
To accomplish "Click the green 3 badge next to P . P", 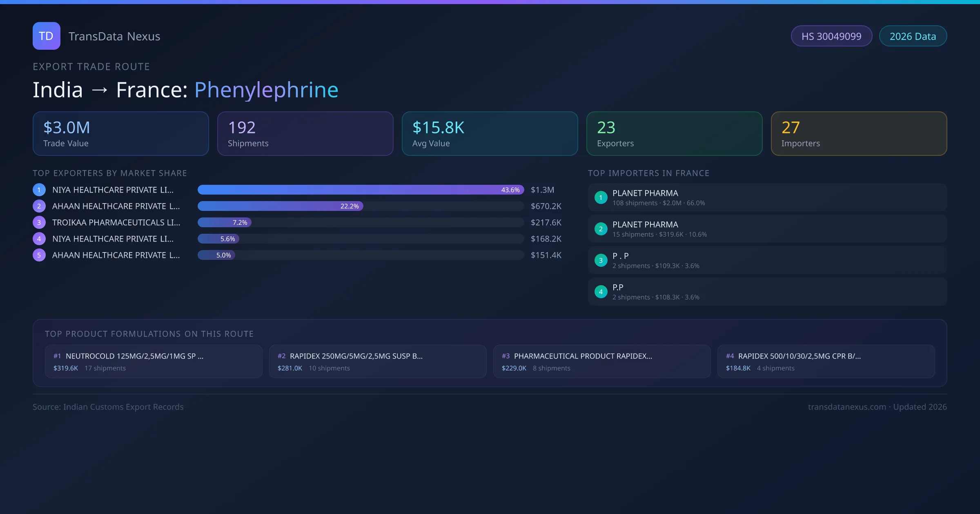I will [x=601, y=260].
